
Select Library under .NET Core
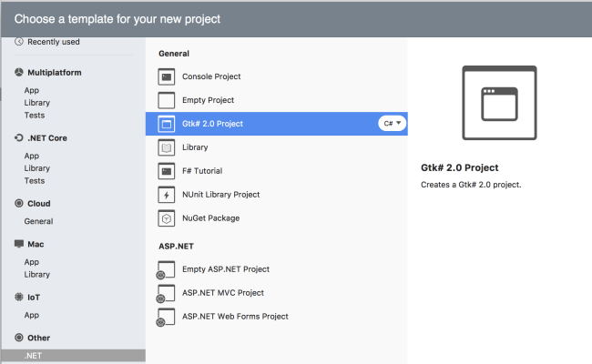[x=37, y=168]
